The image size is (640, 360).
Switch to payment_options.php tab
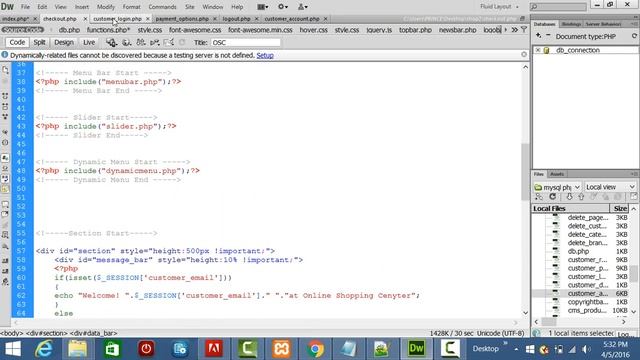click(x=182, y=19)
